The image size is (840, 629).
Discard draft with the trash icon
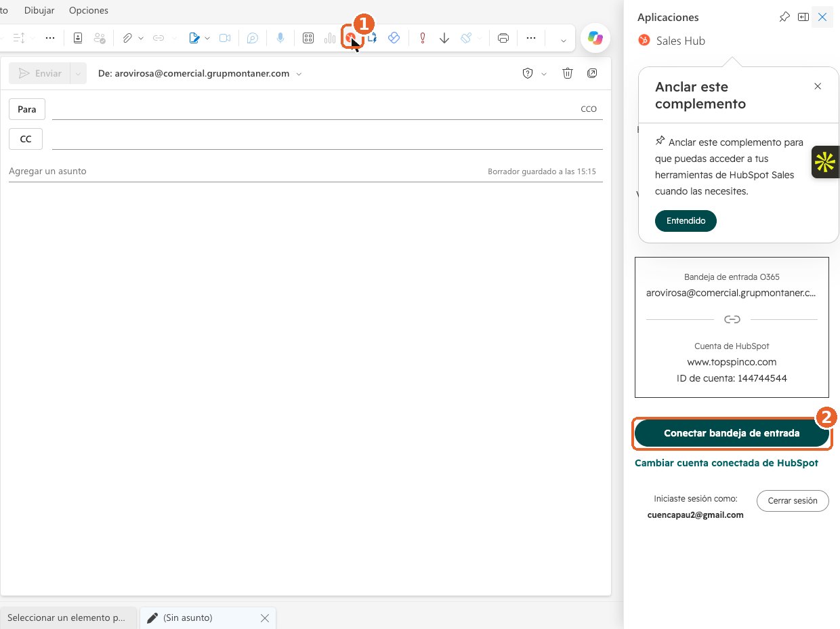(x=568, y=73)
